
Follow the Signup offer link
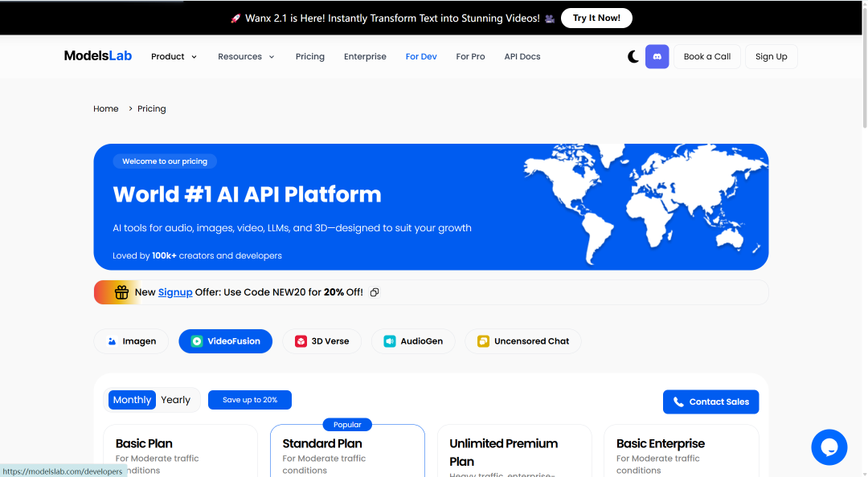click(175, 292)
